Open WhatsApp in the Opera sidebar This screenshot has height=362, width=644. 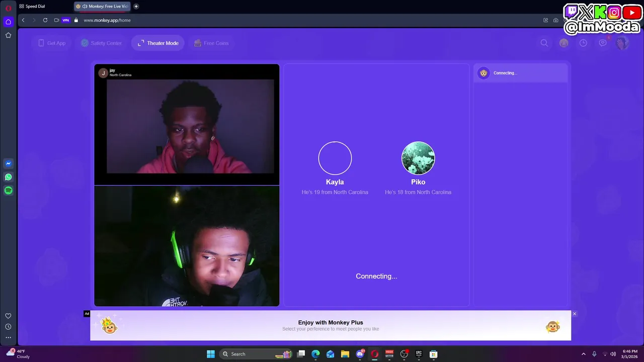(x=8, y=177)
